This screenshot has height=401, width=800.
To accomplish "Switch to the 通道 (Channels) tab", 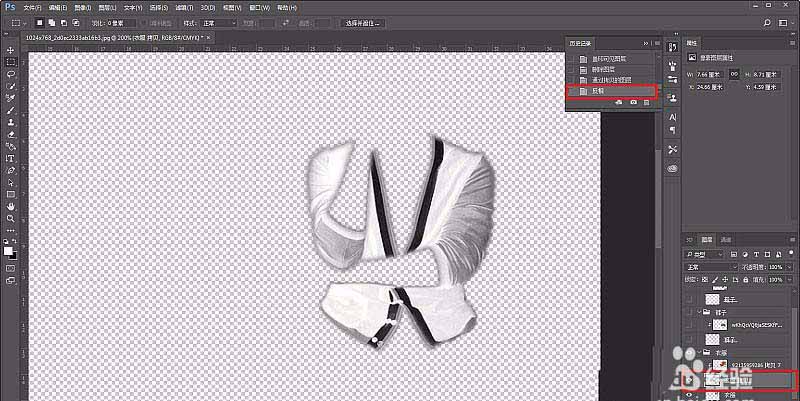I will pyautogui.click(x=727, y=240).
